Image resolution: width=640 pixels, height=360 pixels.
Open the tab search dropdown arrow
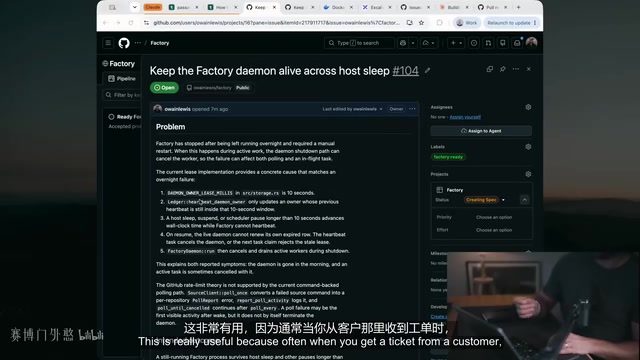(x=134, y=7)
